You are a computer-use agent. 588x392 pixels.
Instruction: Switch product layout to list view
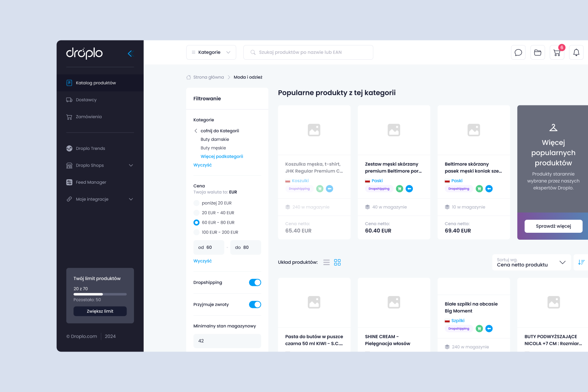point(326,263)
